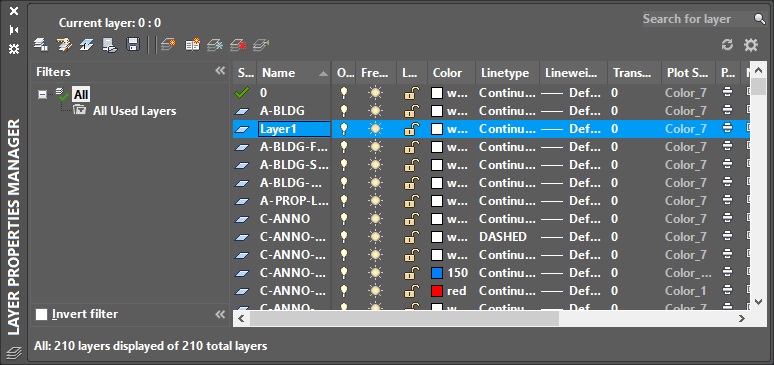The image size is (774, 365).
Task: Open Settings gear at top right
Action: 751,45
